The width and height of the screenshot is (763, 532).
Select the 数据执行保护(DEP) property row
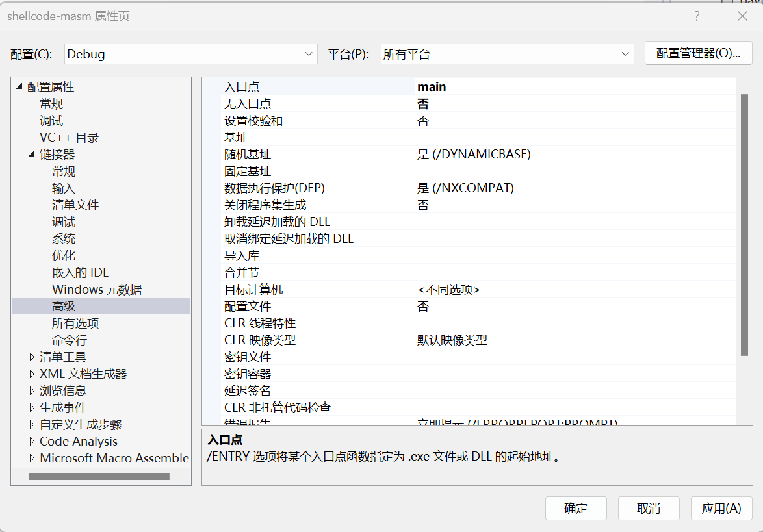(274, 188)
